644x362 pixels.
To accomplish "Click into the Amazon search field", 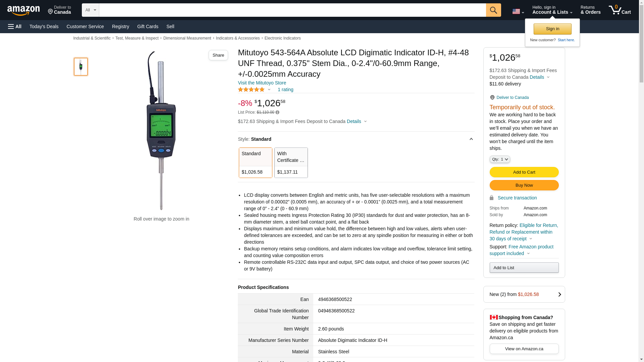I will coord(292,10).
